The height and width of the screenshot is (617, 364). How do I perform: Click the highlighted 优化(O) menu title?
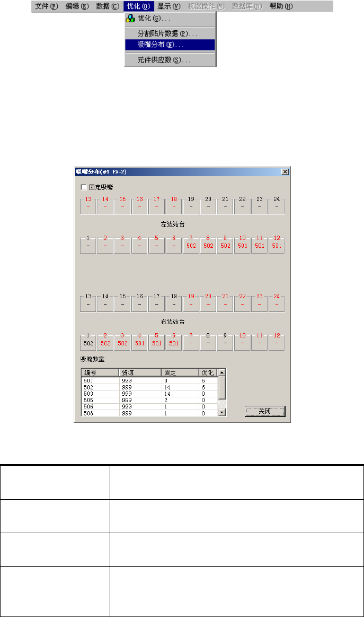coord(139,6)
